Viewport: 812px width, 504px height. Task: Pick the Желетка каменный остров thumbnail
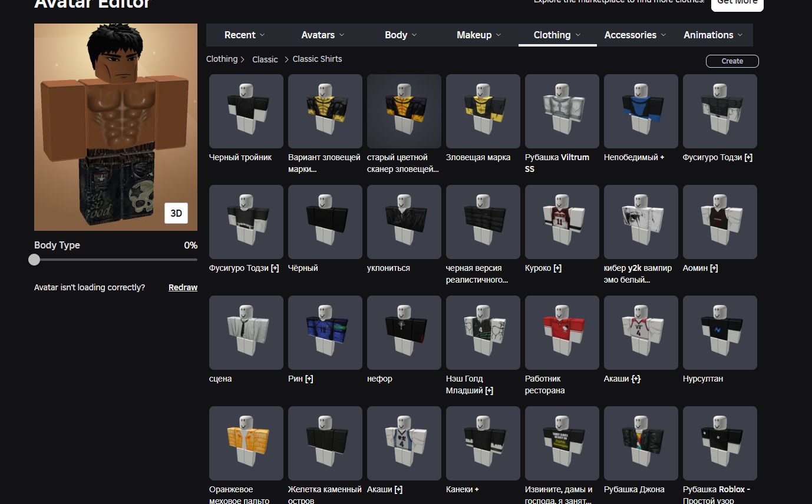tap(325, 443)
